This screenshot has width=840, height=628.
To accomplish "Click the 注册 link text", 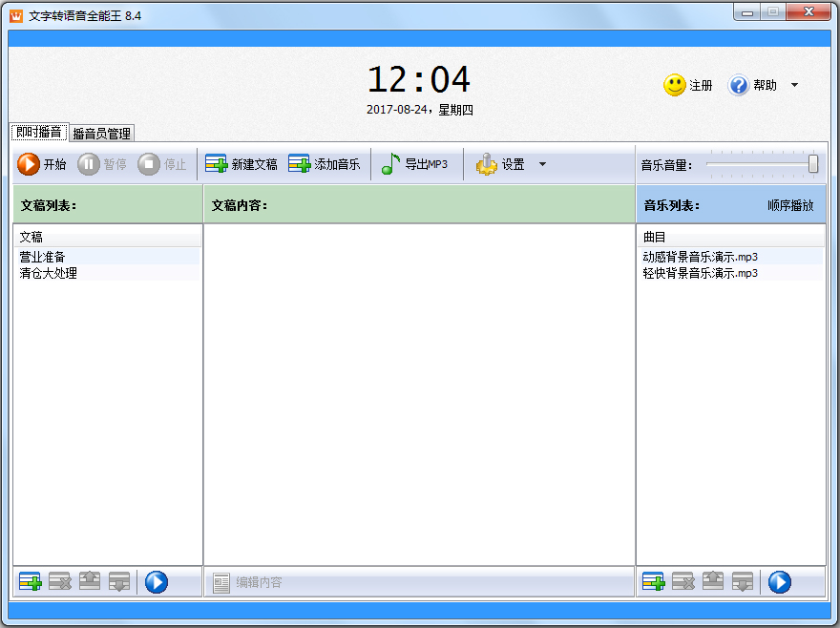I will point(701,85).
